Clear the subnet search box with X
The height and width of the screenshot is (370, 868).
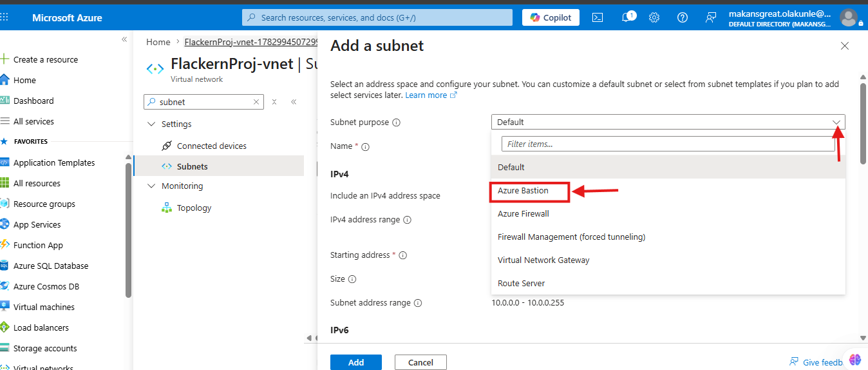256,102
